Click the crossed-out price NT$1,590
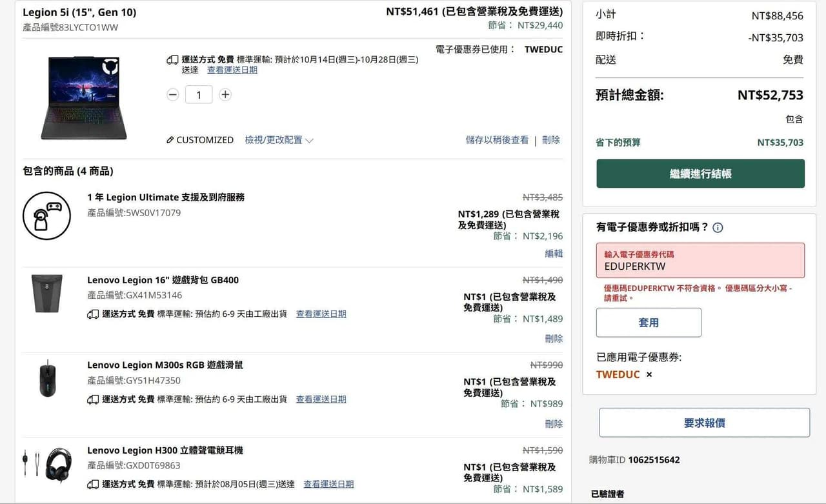The width and height of the screenshot is (826, 504). click(543, 450)
